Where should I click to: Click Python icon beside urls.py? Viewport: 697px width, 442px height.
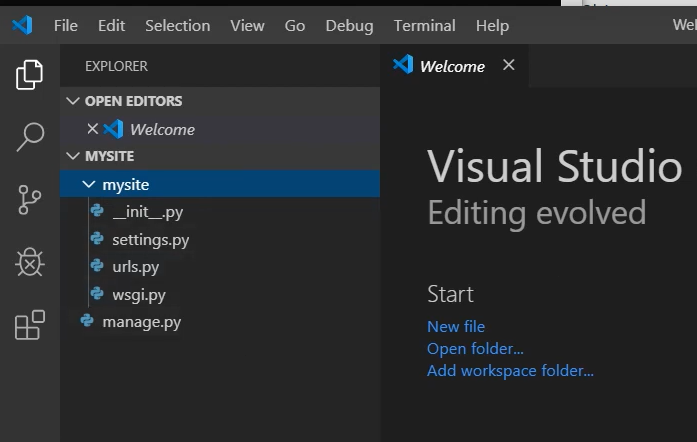click(97, 266)
